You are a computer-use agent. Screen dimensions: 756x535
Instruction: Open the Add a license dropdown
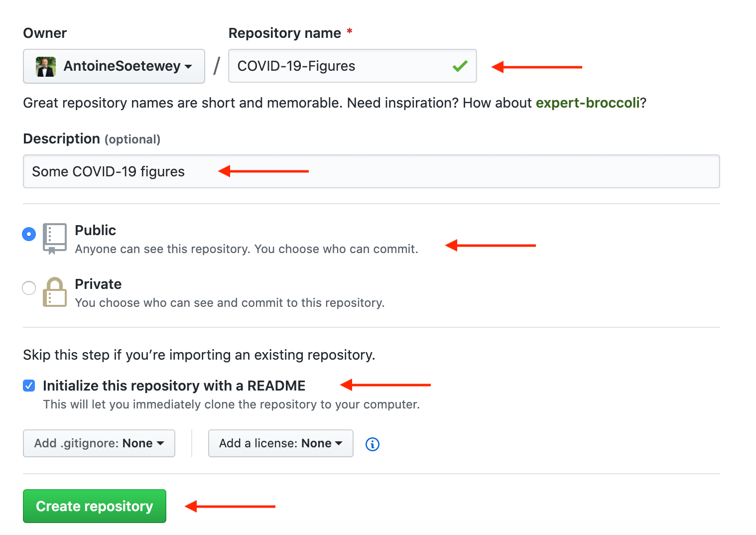coord(280,443)
